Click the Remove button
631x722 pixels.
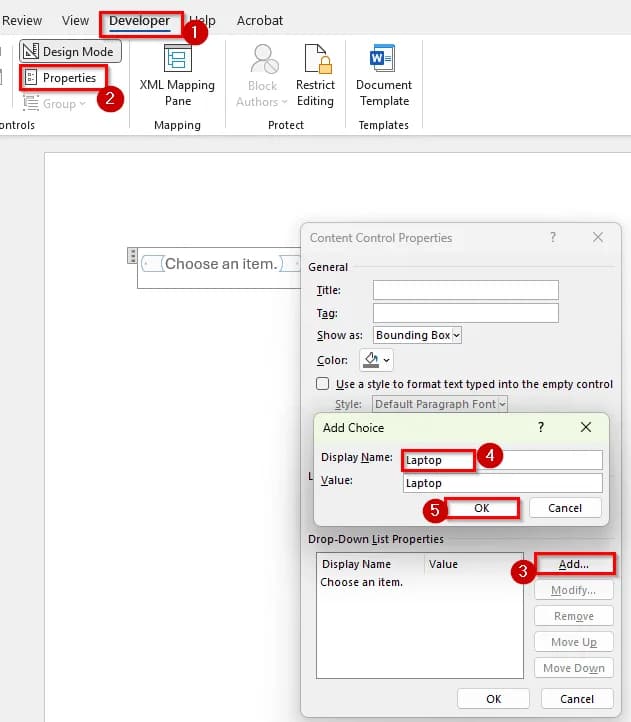coord(574,616)
